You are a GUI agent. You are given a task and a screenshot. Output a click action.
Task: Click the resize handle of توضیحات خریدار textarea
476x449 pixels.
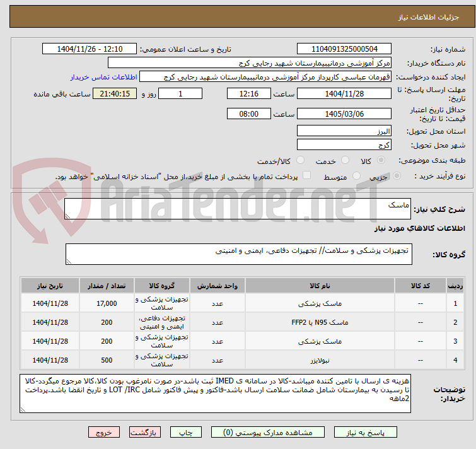23,410
